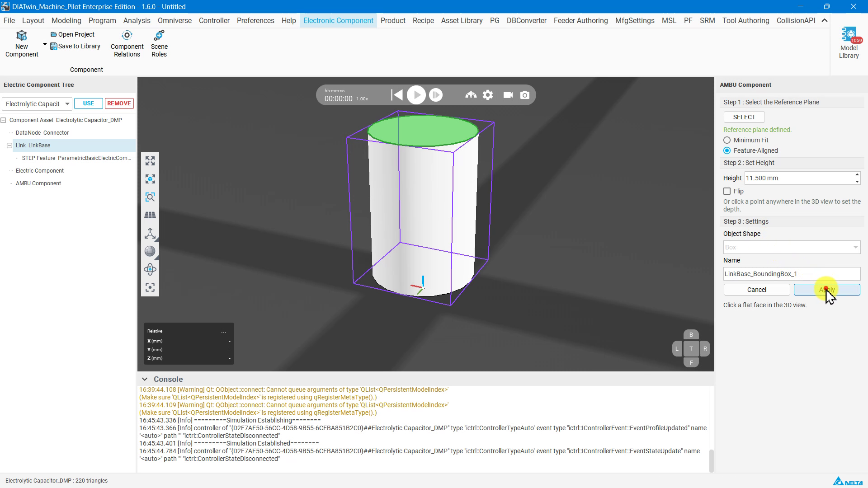Open the File menu
Viewport: 868px width, 488px height.
[9, 20]
